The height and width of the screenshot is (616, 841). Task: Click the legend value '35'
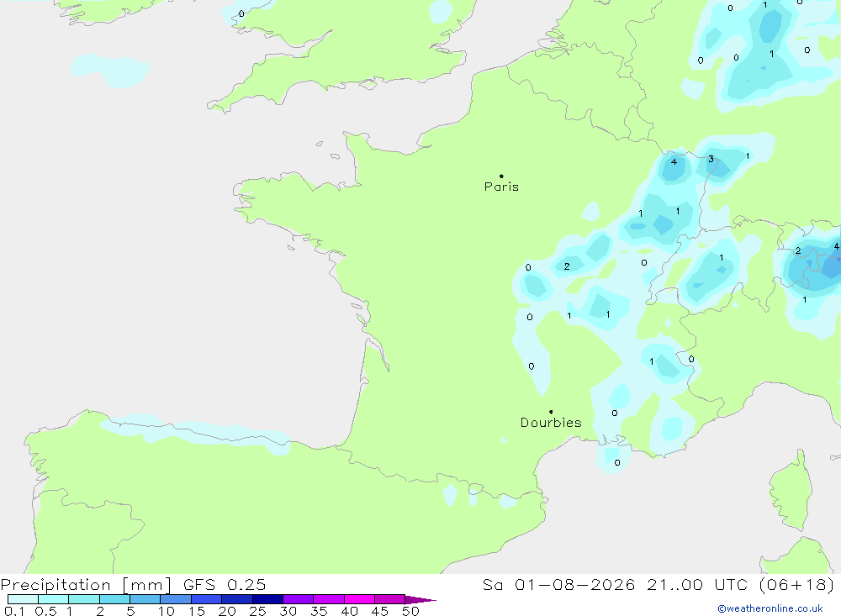(x=319, y=611)
